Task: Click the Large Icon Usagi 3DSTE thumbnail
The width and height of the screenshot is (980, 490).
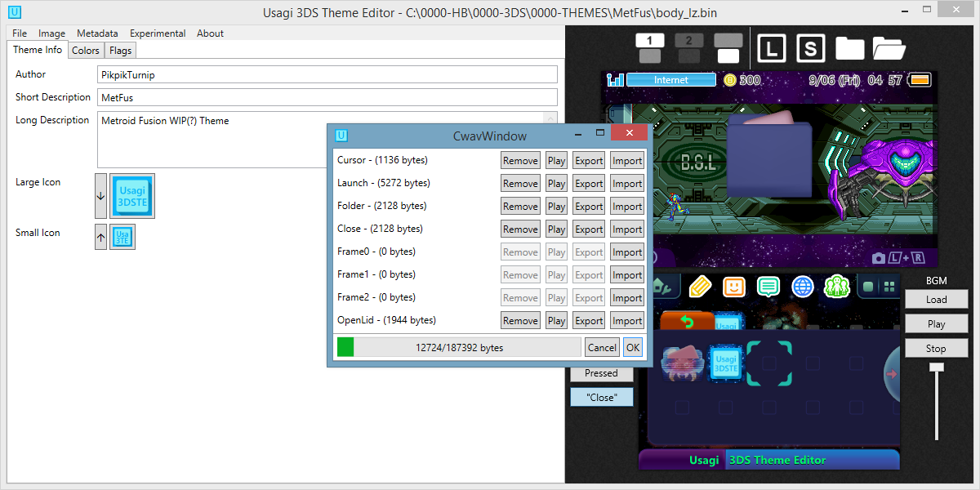Action: point(132,196)
